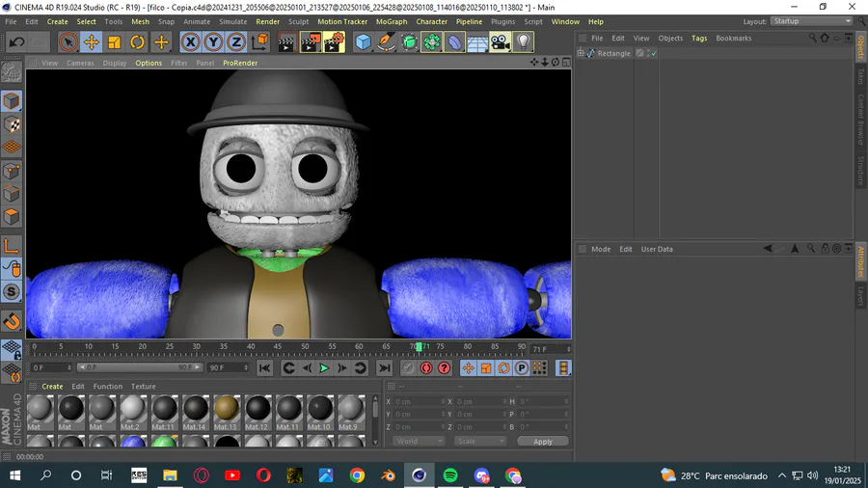Open attribute manager User Data menu
Viewport: 868px width, 488px height.
tap(657, 249)
